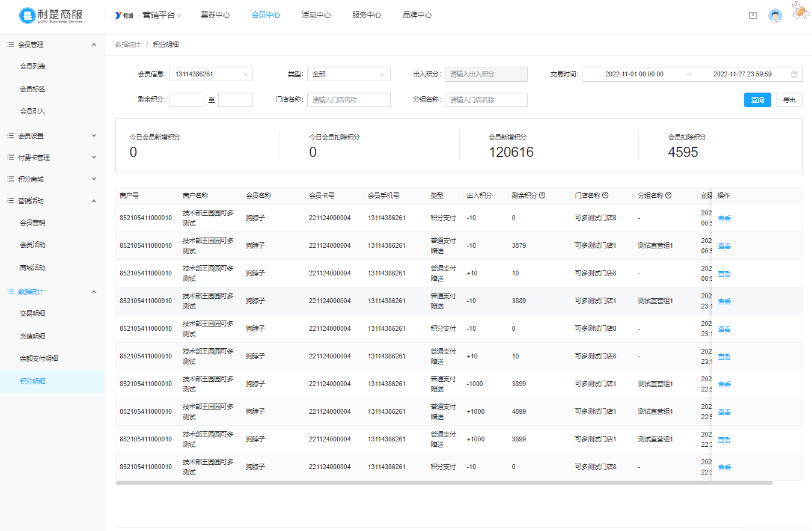Open 会员信息 dropdown showing 13114386261
812x531 pixels.
211,75
